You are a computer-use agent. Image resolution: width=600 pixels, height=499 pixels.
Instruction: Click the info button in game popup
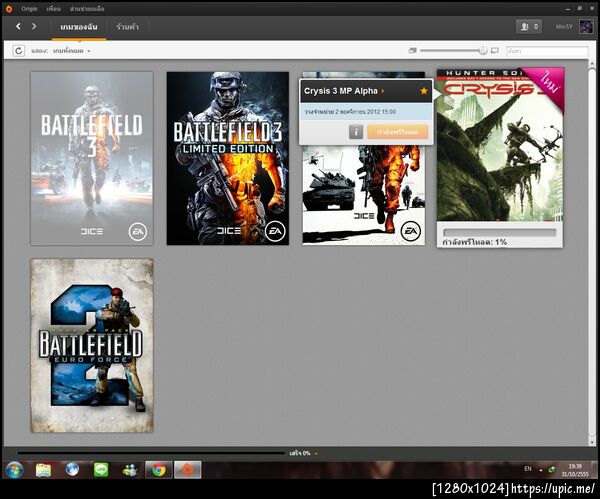click(x=356, y=132)
